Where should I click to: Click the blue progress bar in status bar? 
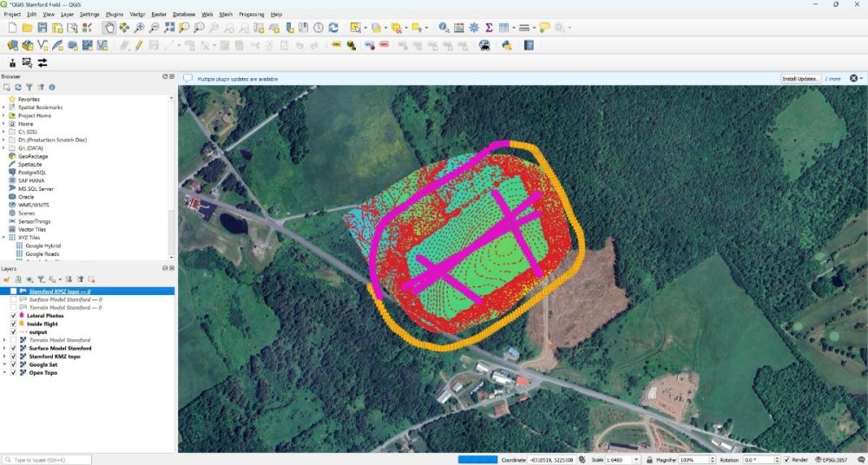coord(477,459)
